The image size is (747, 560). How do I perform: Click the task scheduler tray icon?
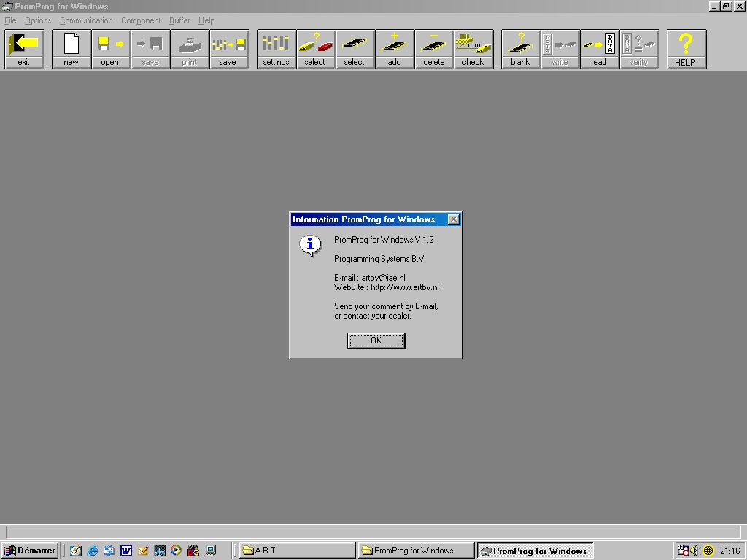[x=683, y=551]
